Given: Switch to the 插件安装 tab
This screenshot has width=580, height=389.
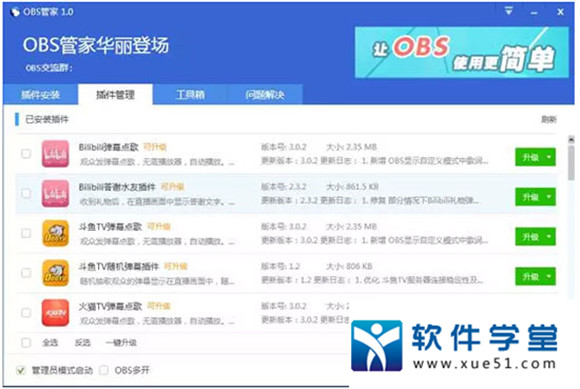Looking at the screenshot, I should pyautogui.click(x=40, y=95).
